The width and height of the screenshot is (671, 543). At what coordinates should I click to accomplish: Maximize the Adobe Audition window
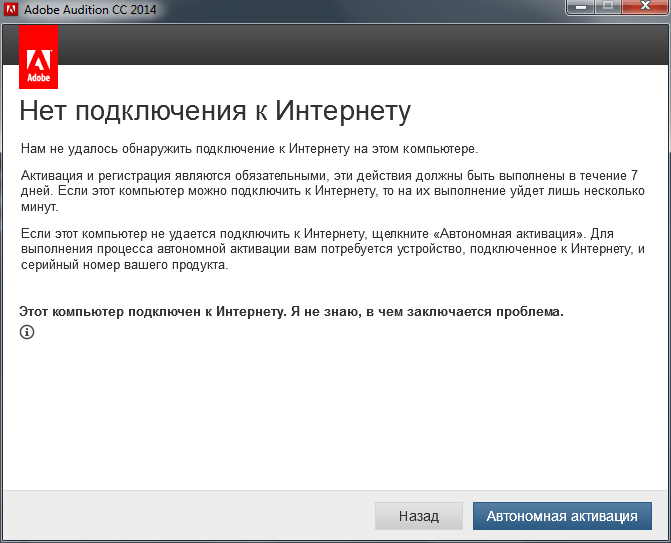pos(608,7)
